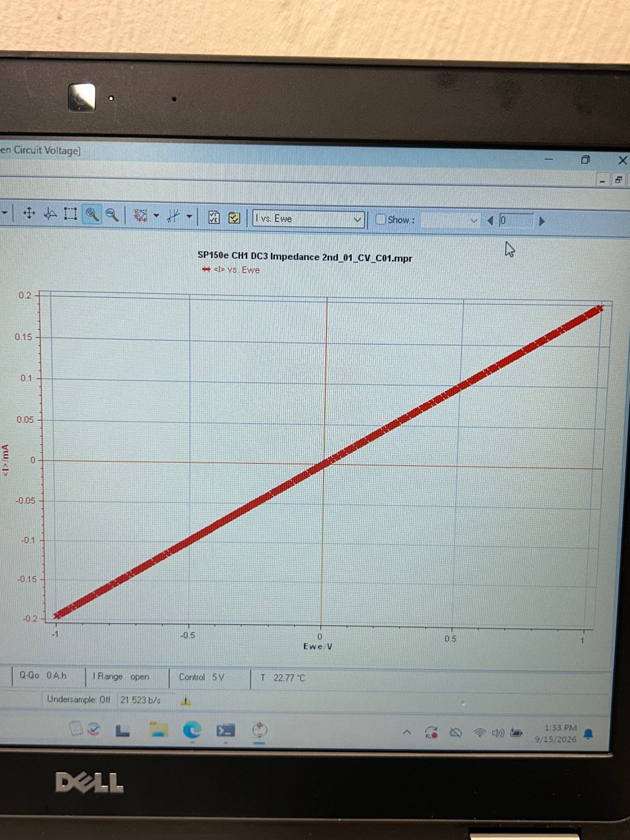Open File Explorer from the taskbar
This screenshot has height=840, width=630.
tap(159, 729)
